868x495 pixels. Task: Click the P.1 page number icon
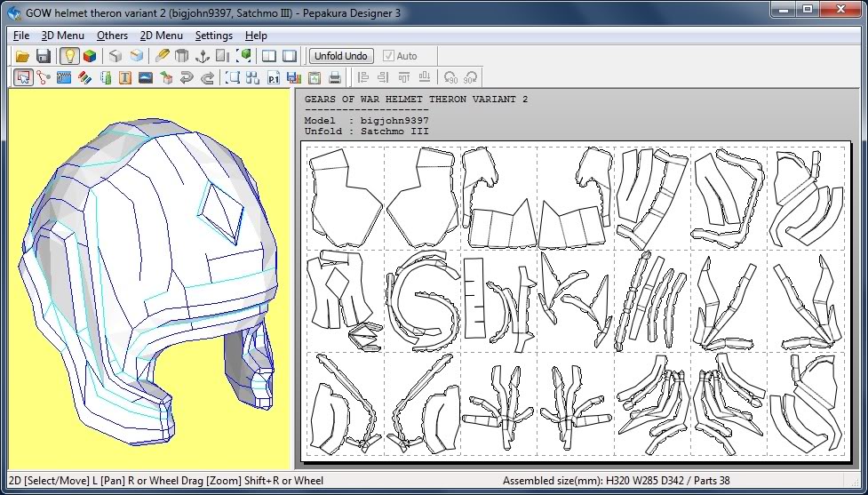pos(274,77)
